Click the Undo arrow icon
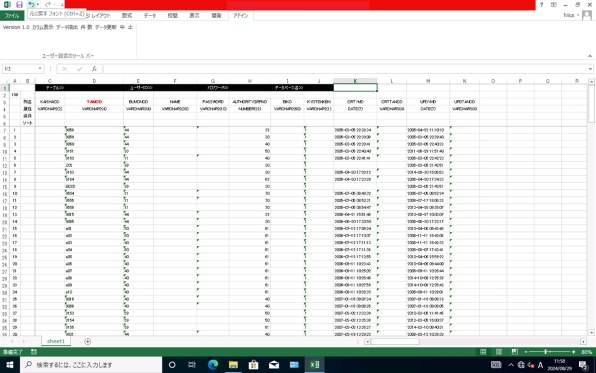Screen dimensions: 596x373 pyautogui.click(x=31, y=5)
